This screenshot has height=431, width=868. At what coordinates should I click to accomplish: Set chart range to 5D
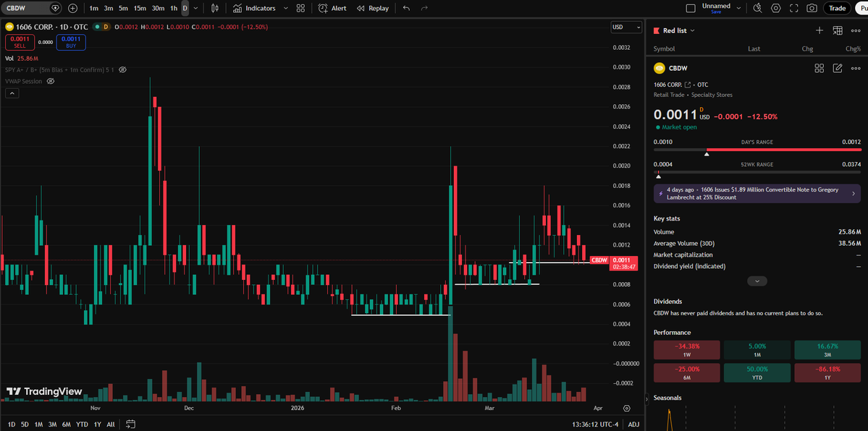point(25,424)
